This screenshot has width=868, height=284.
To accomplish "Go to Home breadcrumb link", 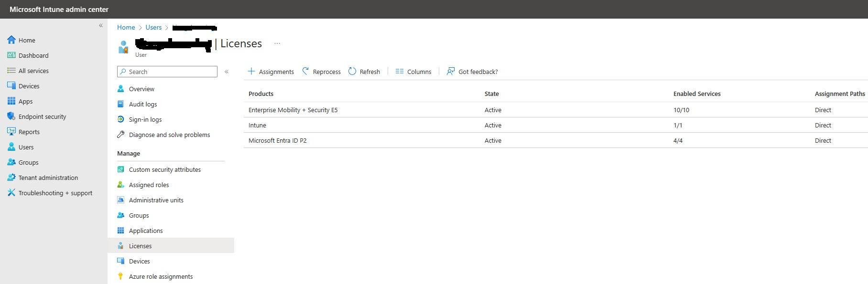I will coord(126,27).
